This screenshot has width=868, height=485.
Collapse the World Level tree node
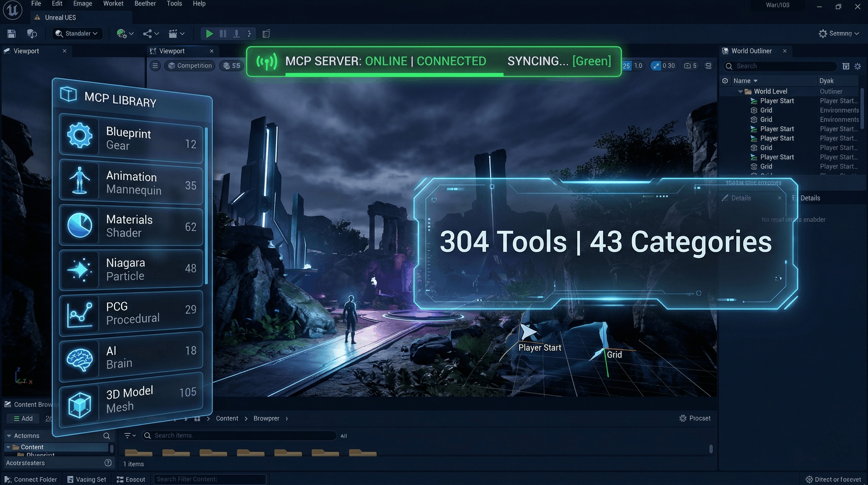(740, 91)
